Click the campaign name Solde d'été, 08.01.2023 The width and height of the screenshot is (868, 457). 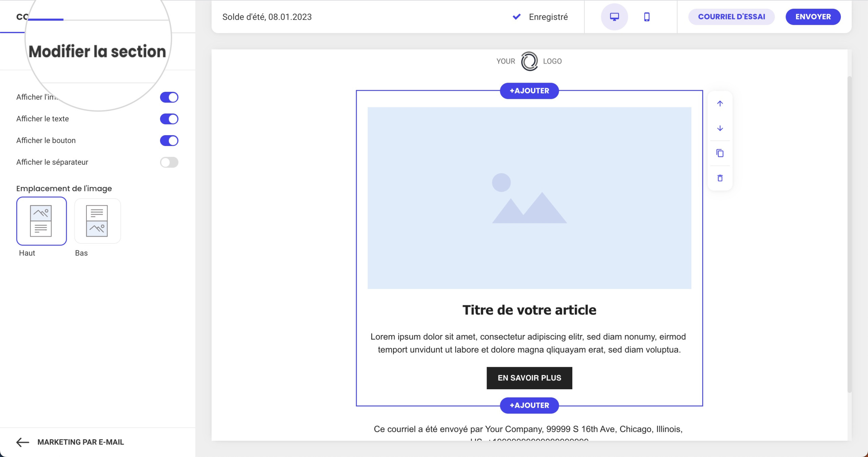pyautogui.click(x=267, y=17)
